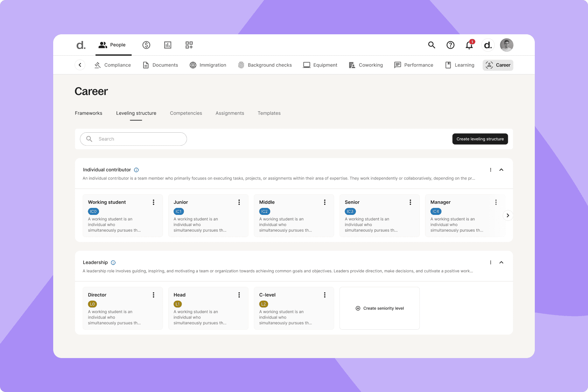The image size is (588, 392).
Task: Show the next Individual contributor levels with the right arrow
Action: pyautogui.click(x=507, y=215)
